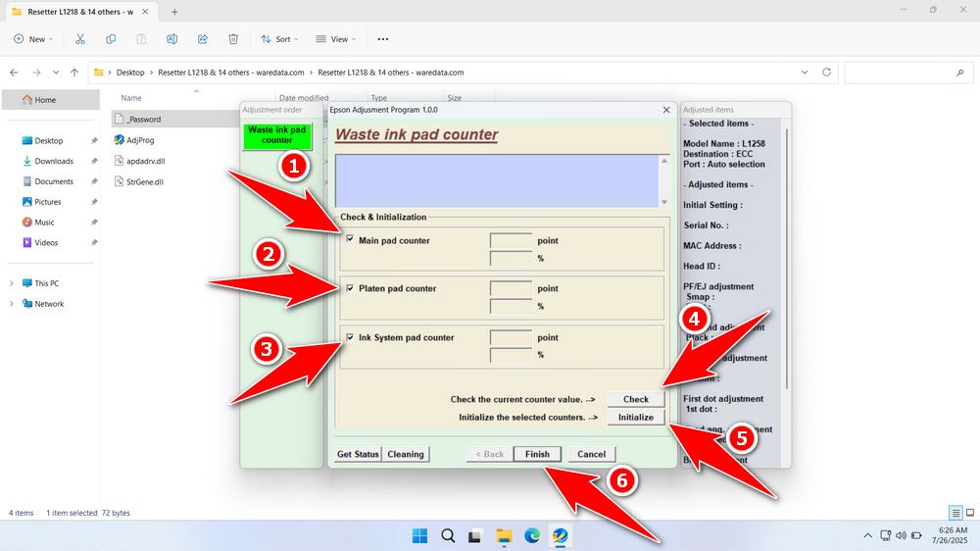This screenshot has width=980, height=551.
Task: Click the Rename icon in Explorer toolbar
Action: pyautogui.click(x=171, y=39)
